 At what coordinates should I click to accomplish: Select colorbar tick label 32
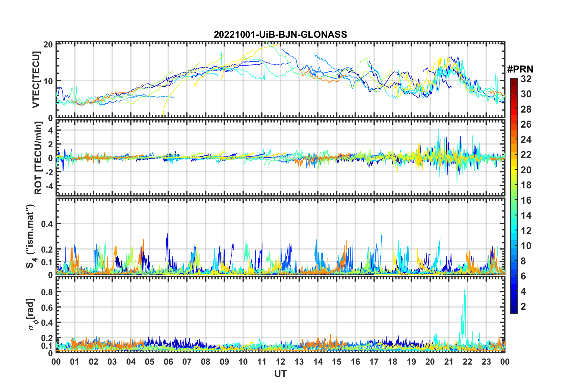point(526,79)
